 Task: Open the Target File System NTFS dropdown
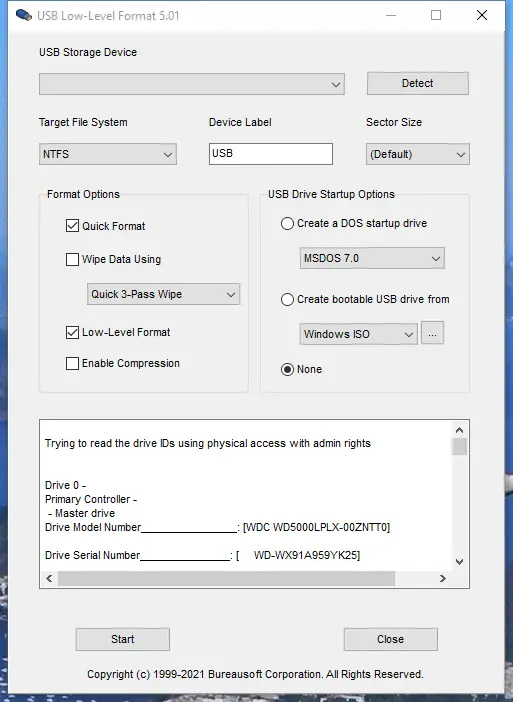click(108, 154)
